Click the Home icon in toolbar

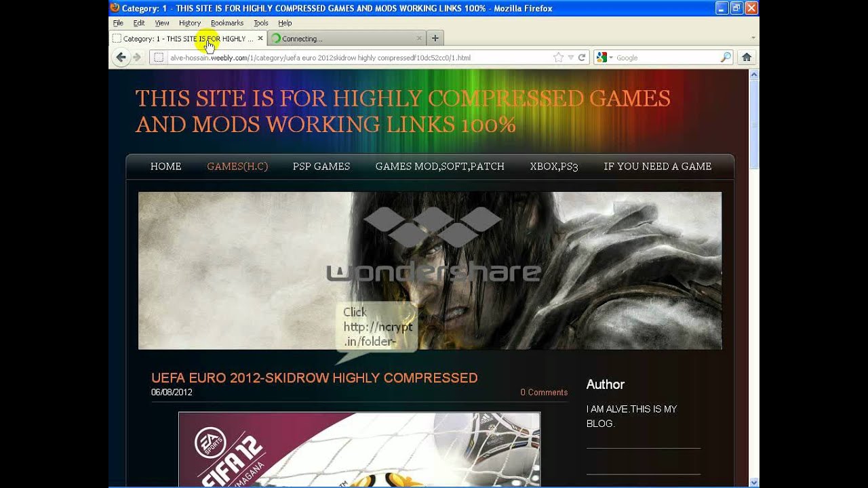(747, 58)
